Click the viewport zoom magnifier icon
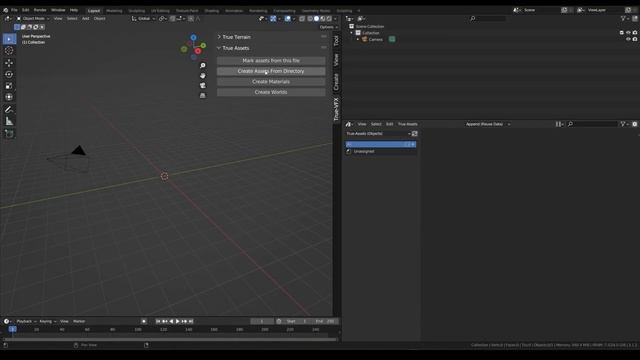 203,65
